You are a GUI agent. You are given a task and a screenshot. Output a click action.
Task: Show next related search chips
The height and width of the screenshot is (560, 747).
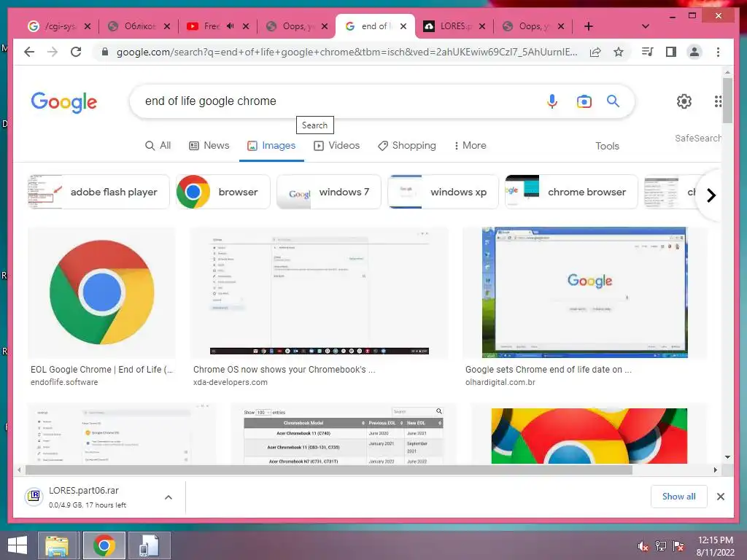tap(711, 195)
